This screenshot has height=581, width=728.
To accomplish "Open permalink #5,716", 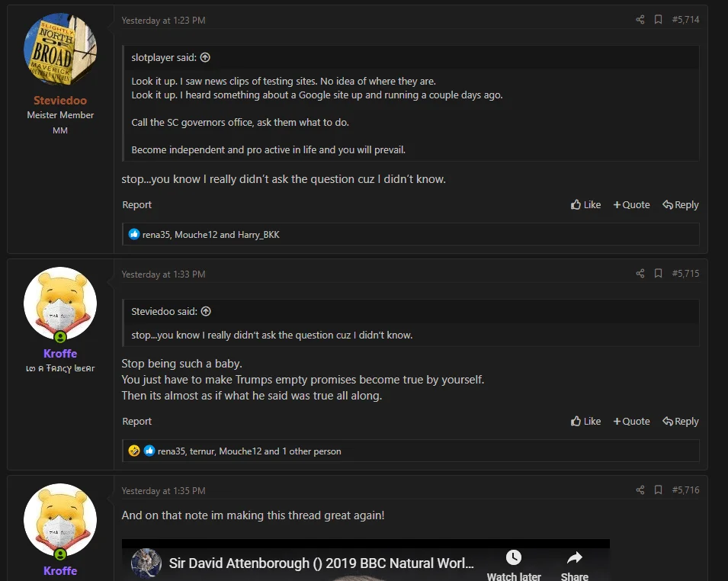I will click(x=685, y=490).
